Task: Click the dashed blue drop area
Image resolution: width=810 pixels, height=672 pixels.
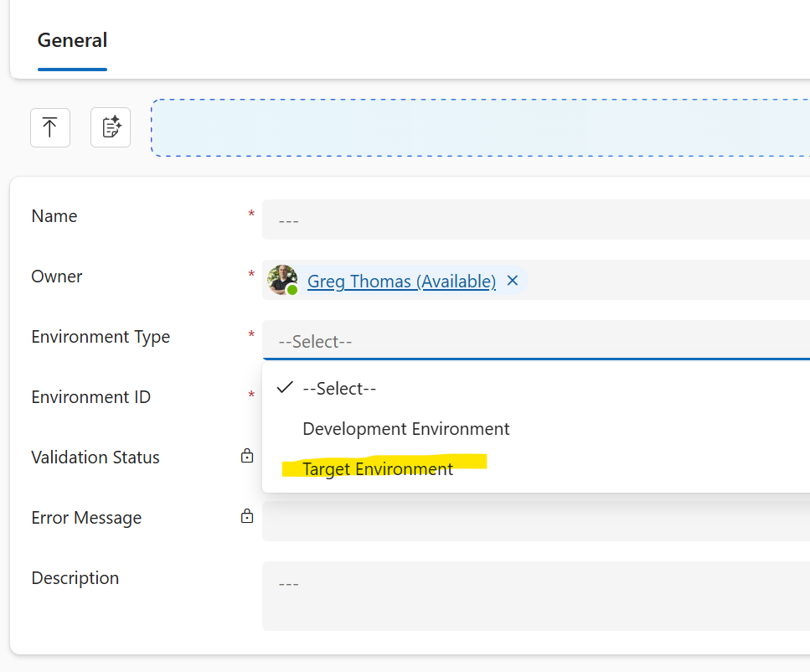Action: point(479,127)
